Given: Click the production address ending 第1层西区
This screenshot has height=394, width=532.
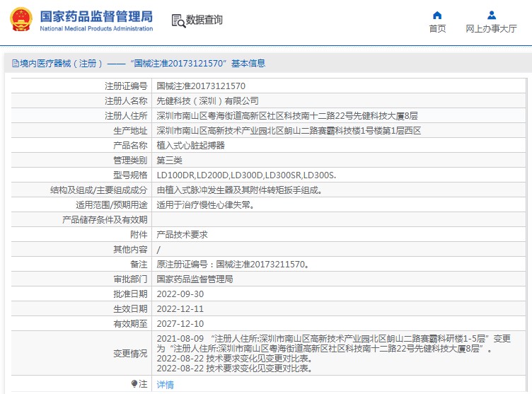Looking at the screenshot, I should coord(289,131).
